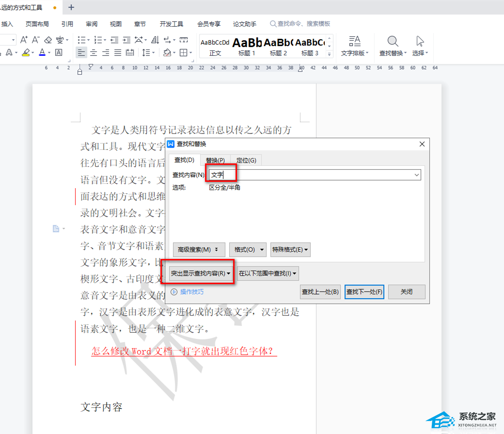Clear formatting with eraser icon
Viewport: 504px width, 434px height.
coord(48,40)
